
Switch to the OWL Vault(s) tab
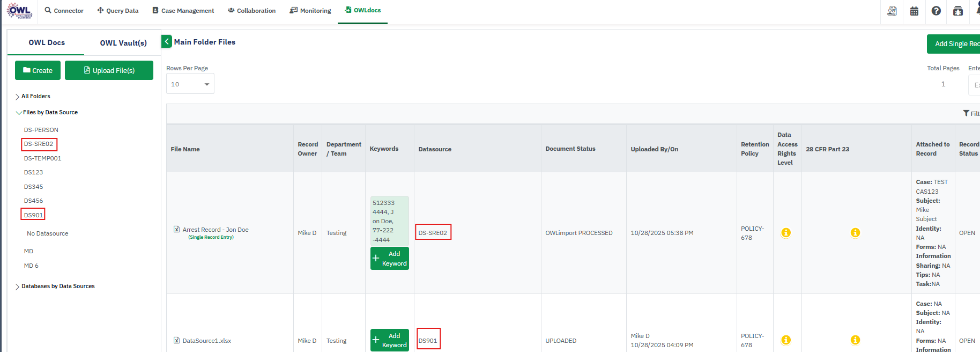(123, 43)
